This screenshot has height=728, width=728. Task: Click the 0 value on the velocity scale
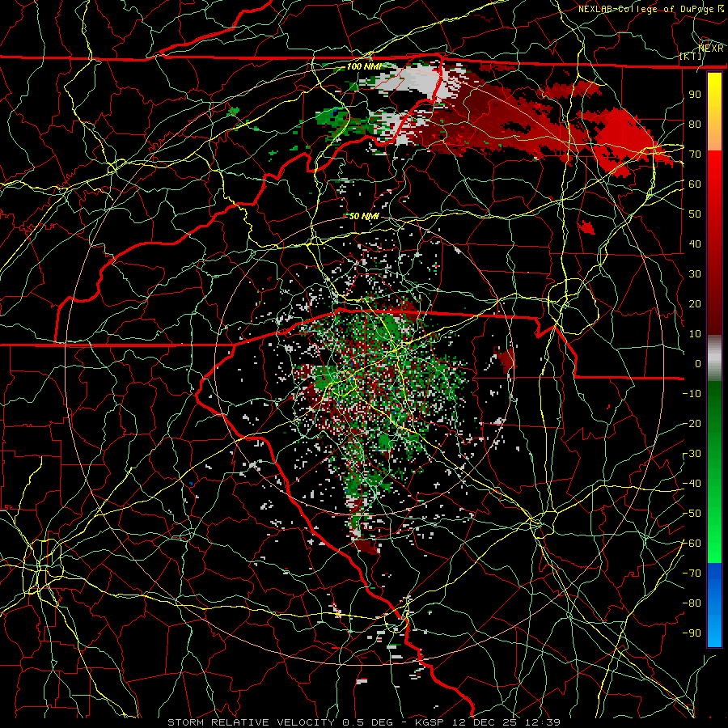(x=698, y=364)
